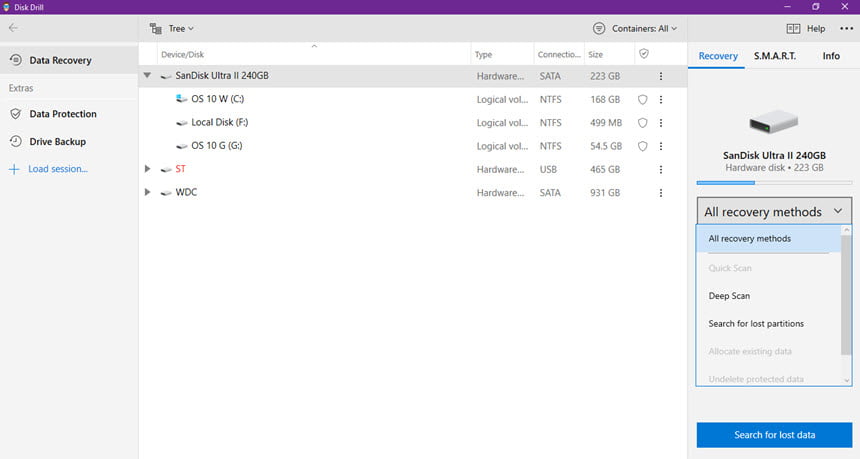Select Deep Scan recovery method
This screenshot has height=459, width=860.
pyautogui.click(x=768, y=296)
